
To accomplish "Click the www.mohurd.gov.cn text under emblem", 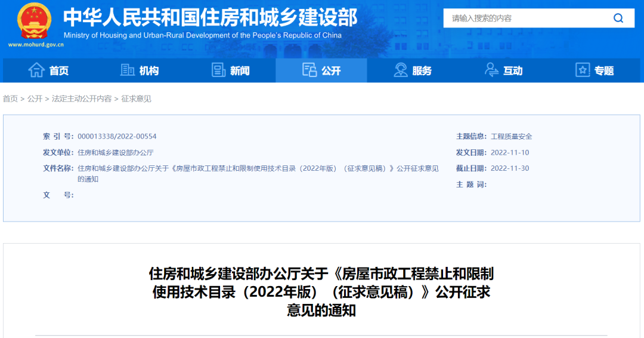I will tap(36, 44).
